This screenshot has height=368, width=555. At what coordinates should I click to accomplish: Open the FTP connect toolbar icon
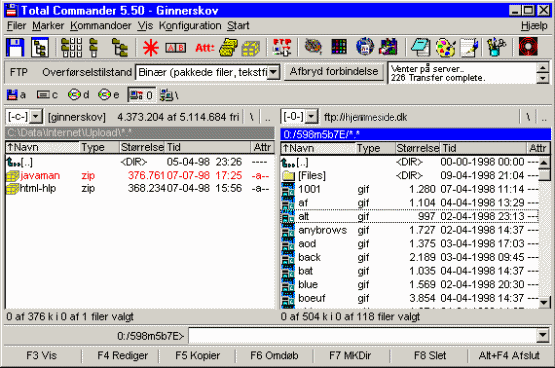(282, 47)
